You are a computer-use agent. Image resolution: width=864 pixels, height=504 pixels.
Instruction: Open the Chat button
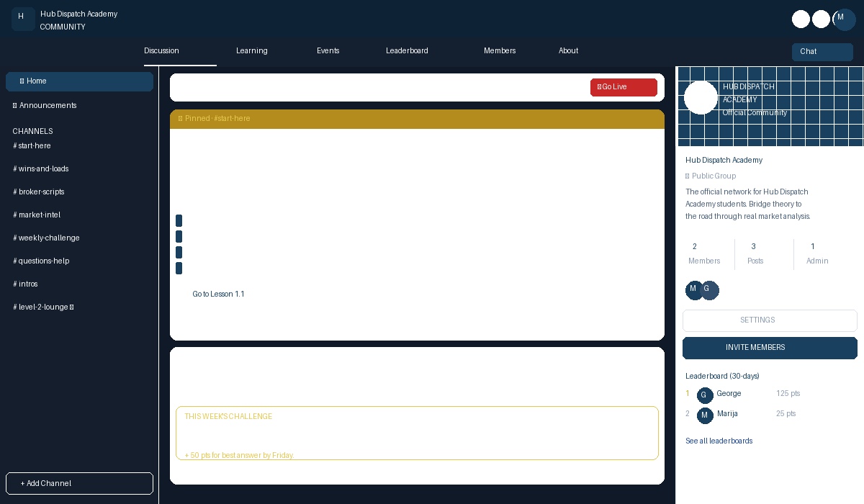tap(822, 52)
